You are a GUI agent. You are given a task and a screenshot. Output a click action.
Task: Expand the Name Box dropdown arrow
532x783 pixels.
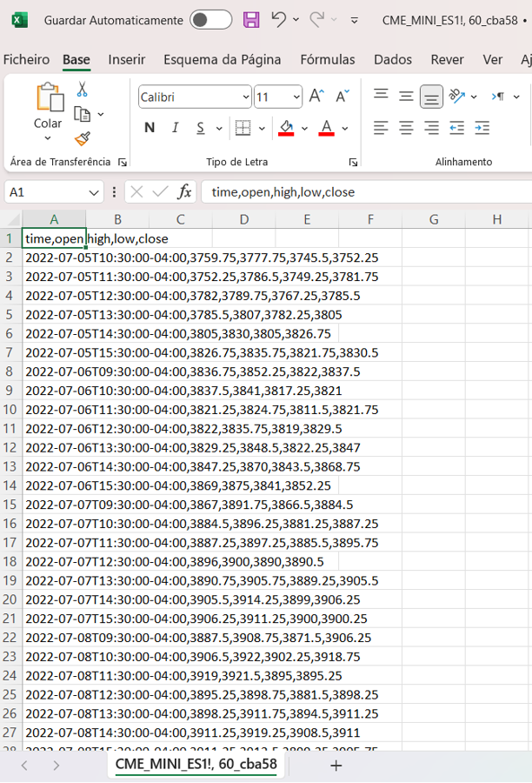click(x=94, y=192)
